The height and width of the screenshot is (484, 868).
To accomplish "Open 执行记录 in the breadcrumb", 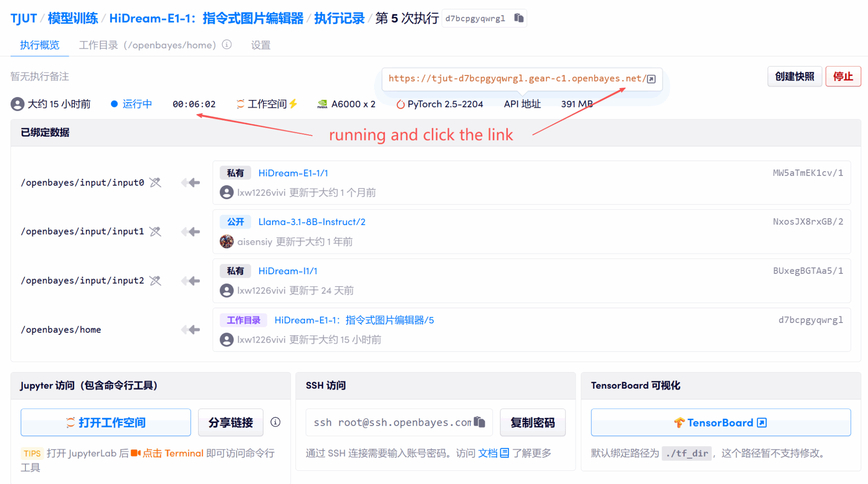I will click(339, 18).
